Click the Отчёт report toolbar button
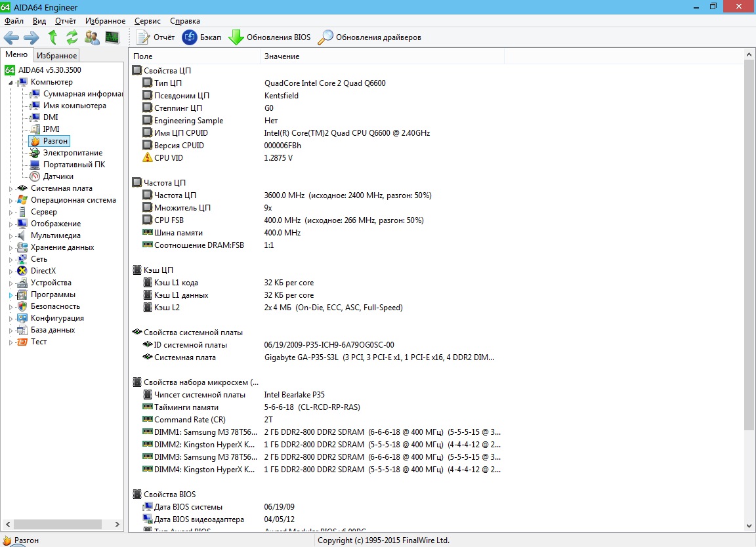The width and height of the screenshot is (756, 547). click(x=156, y=37)
